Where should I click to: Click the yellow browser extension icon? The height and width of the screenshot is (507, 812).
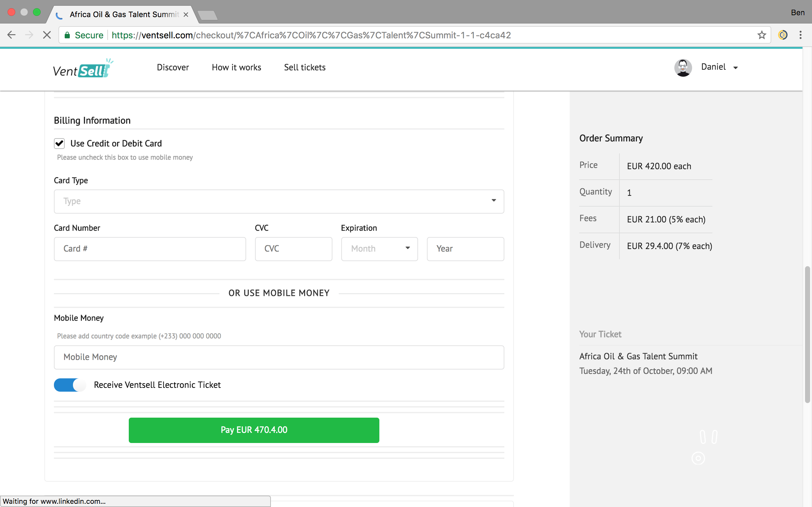click(783, 35)
